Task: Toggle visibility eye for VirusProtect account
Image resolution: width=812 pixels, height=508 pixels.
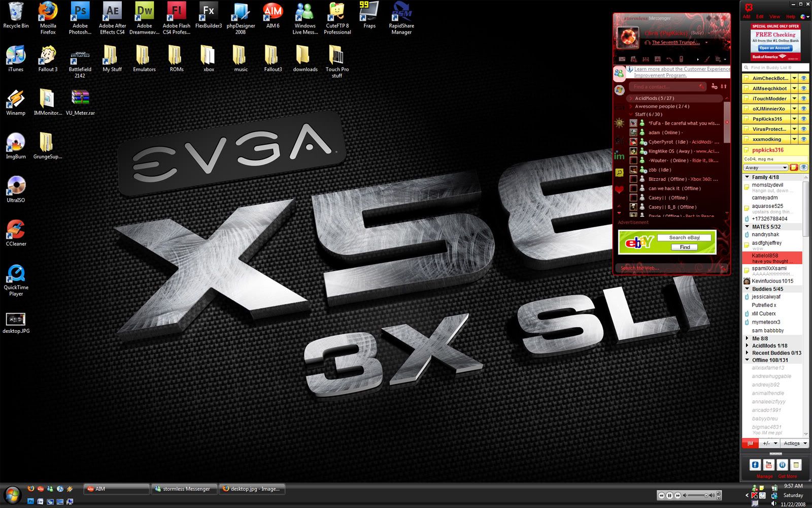Action: 803,129
